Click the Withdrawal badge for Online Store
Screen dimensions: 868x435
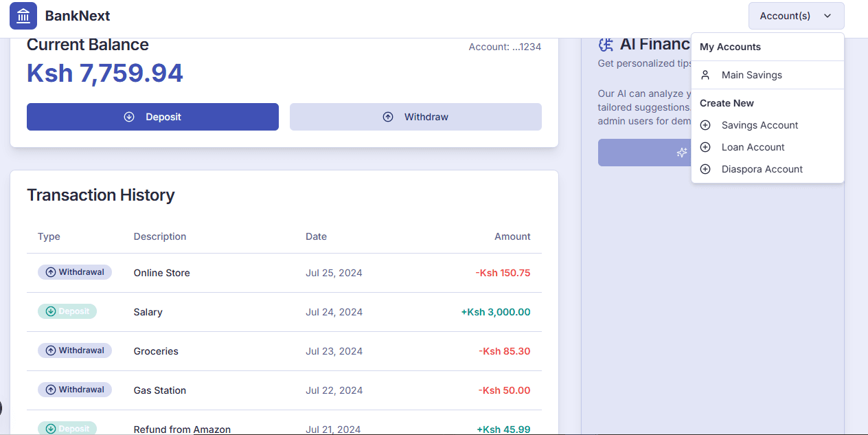click(75, 272)
